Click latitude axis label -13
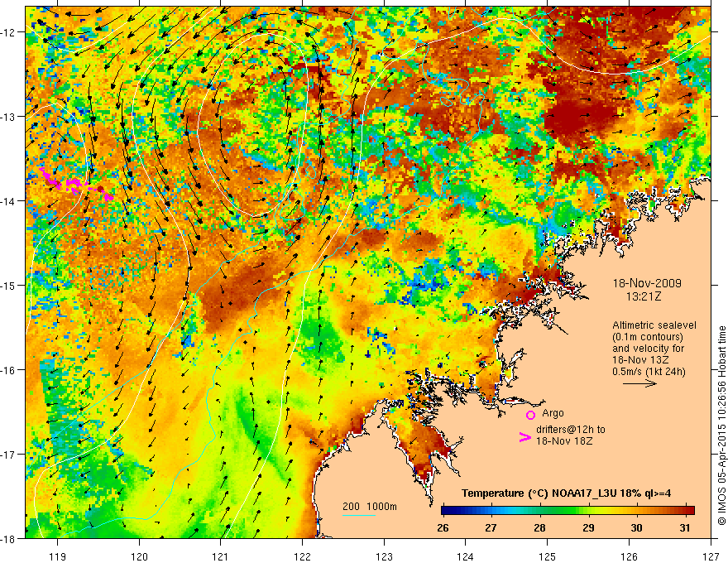 [x=9, y=117]
